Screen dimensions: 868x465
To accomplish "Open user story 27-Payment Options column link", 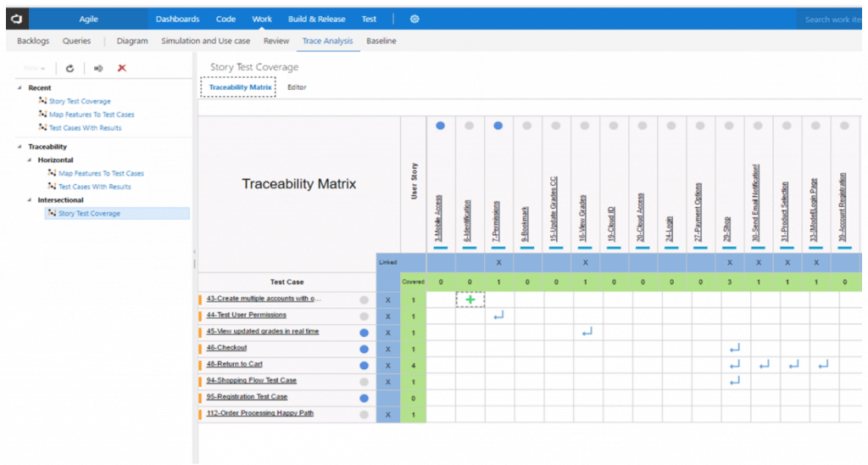I will click(698, 212).
